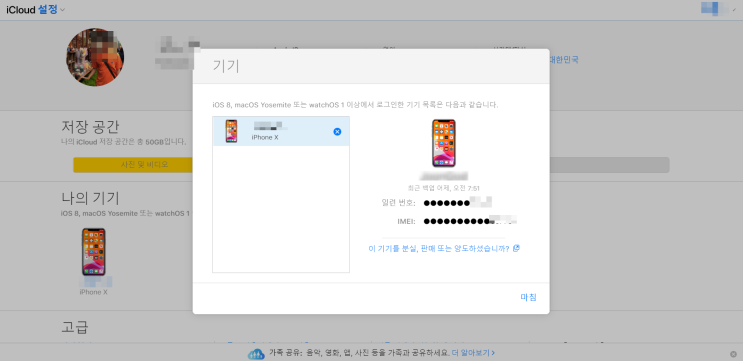Click the large iPhone image in details
The image size is (743, 361).
click(x=444, y=143)
